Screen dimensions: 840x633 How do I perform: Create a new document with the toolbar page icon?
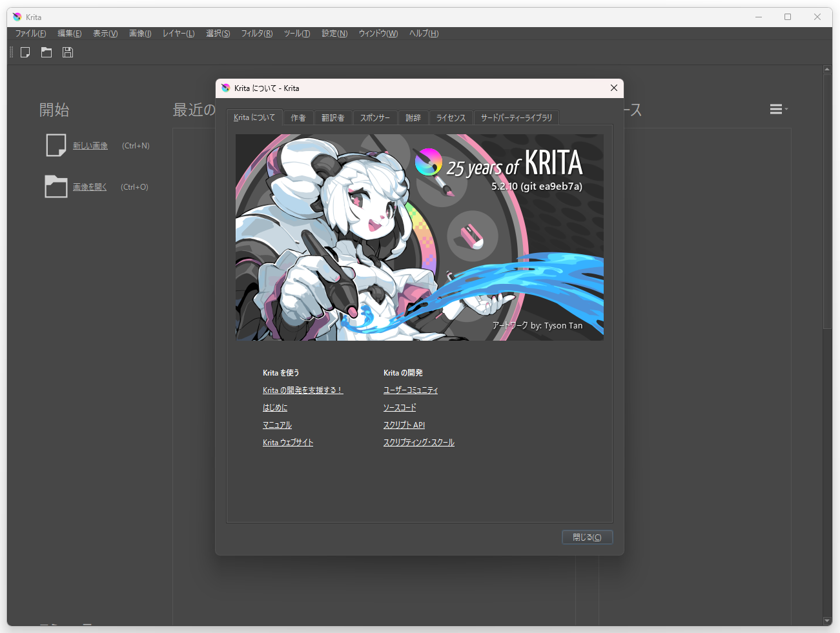point(25,52)
